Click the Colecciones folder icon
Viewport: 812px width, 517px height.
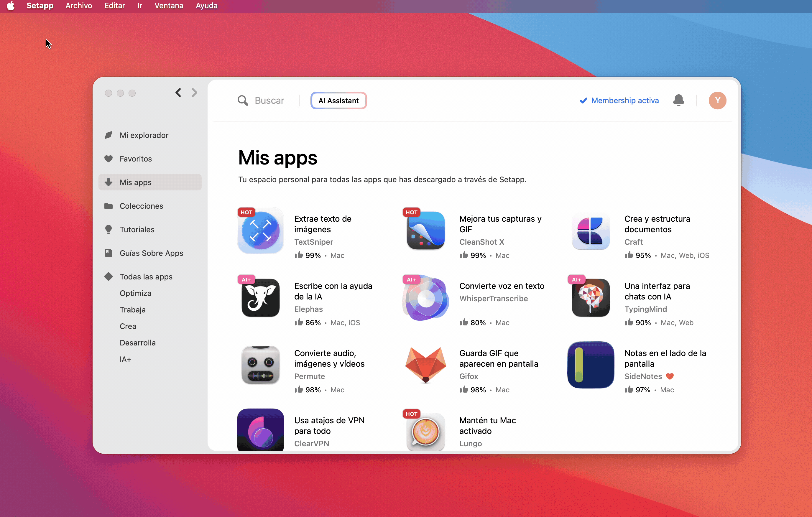point(108,206)
